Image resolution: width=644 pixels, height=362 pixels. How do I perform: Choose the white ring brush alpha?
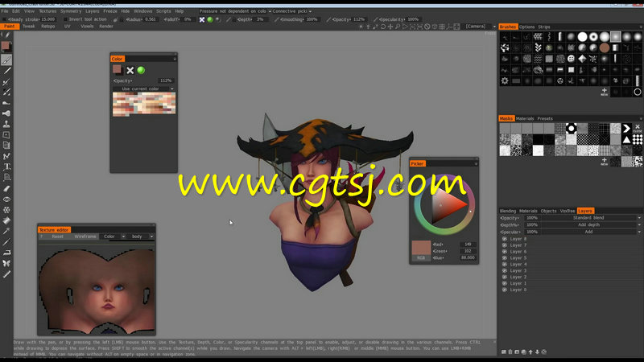[593, 37]
